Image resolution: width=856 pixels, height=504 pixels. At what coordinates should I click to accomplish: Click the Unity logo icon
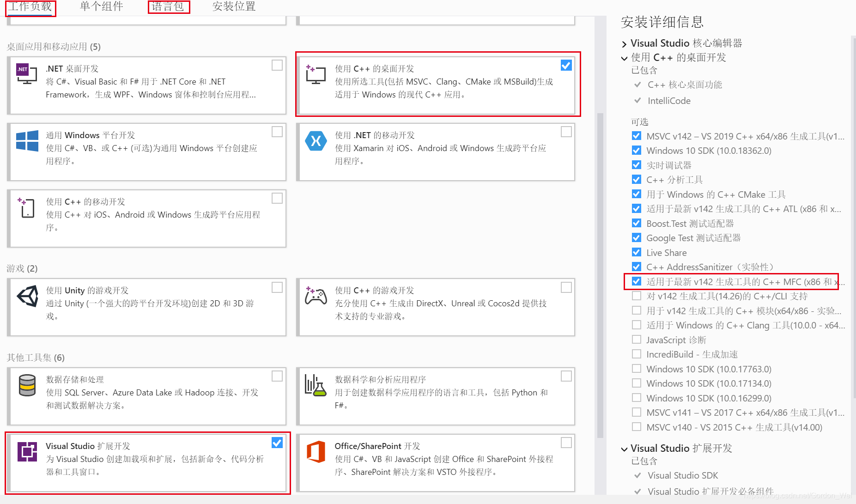pyautogui.click(x=27, y=296)
